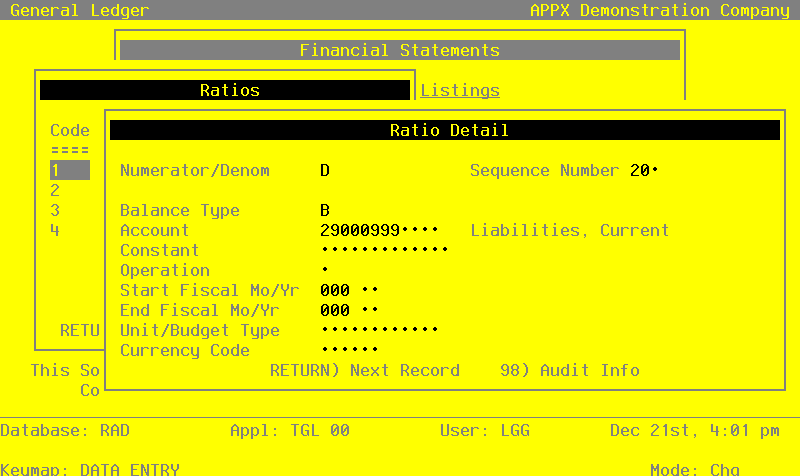Select ratio code 1 row

point(70,170)
